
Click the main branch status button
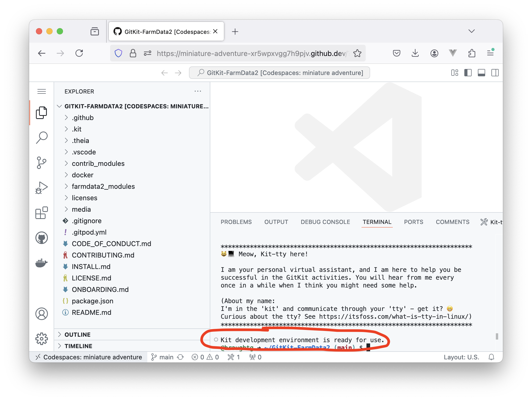(163, 357)
